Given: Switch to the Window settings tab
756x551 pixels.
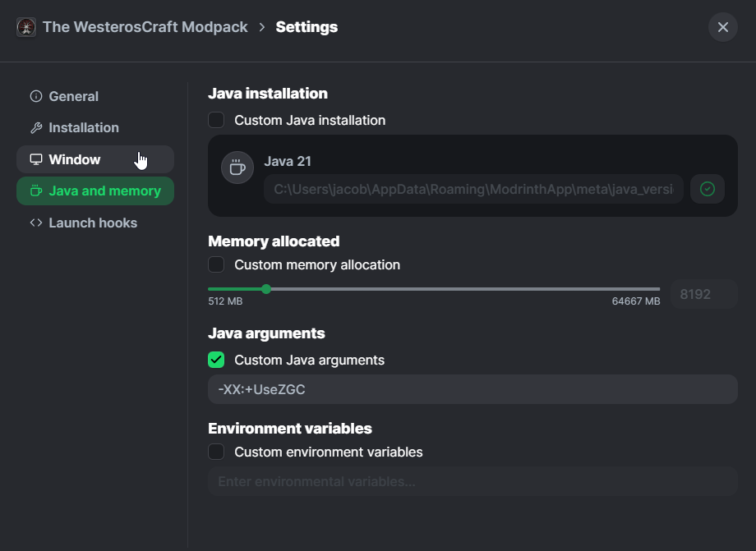Looking at the screenshot, I should click(95, 159).
